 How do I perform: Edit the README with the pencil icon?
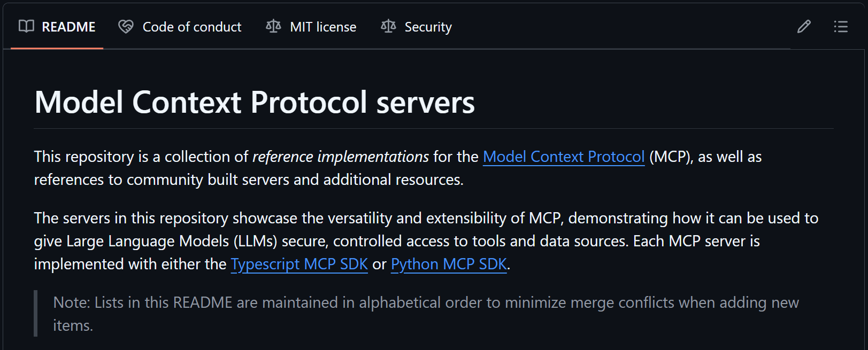pyautogui.click(x=804, y=27)
